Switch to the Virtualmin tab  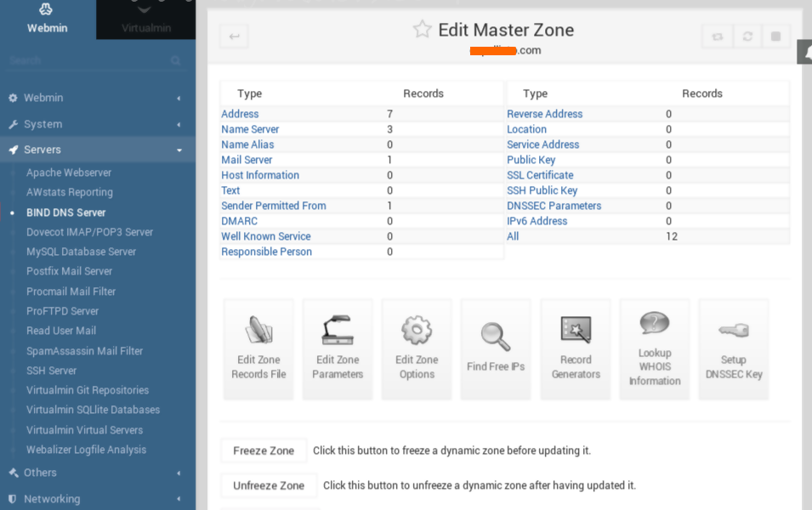coord(146,20)
